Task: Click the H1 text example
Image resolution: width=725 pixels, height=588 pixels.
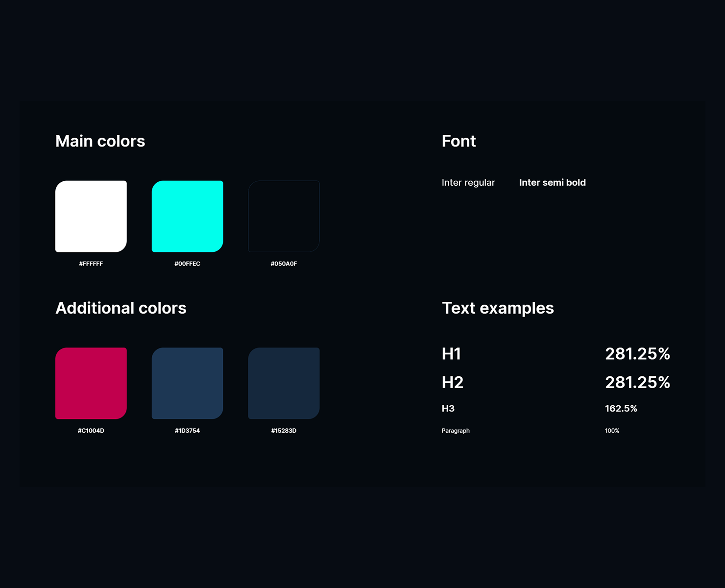Action: tap(451, 354)
